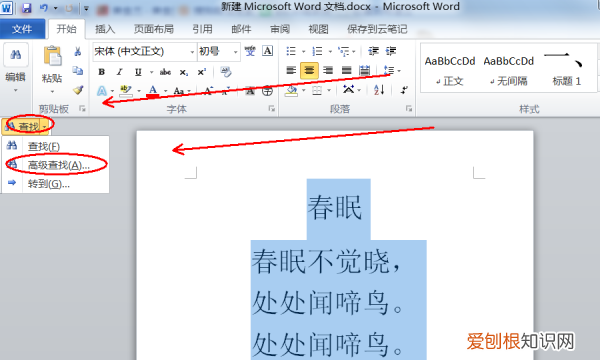This screenshot has width=600, height=360.
Task: Click the Sort A-Z icon
Action: pyautogui.click(x=379, y=90)
